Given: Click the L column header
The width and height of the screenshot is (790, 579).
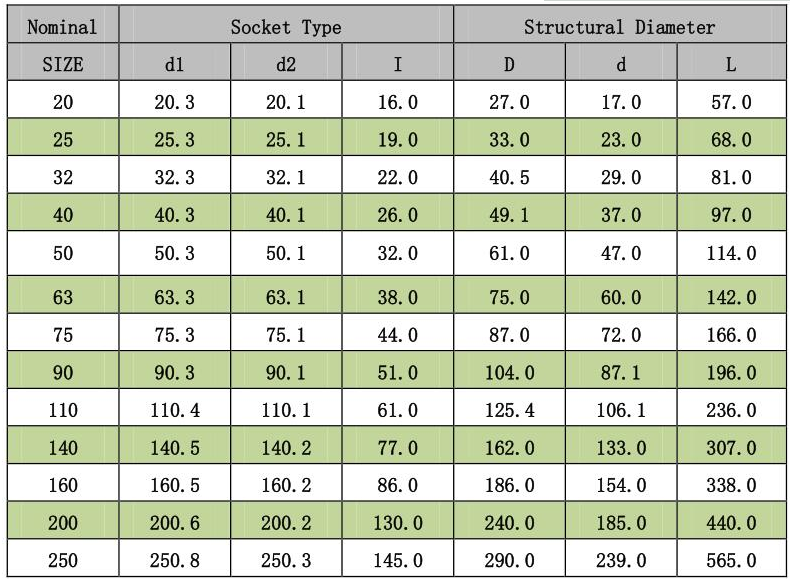Looking at the screenshot, I should pyautogui.click(x=732, y=62).
